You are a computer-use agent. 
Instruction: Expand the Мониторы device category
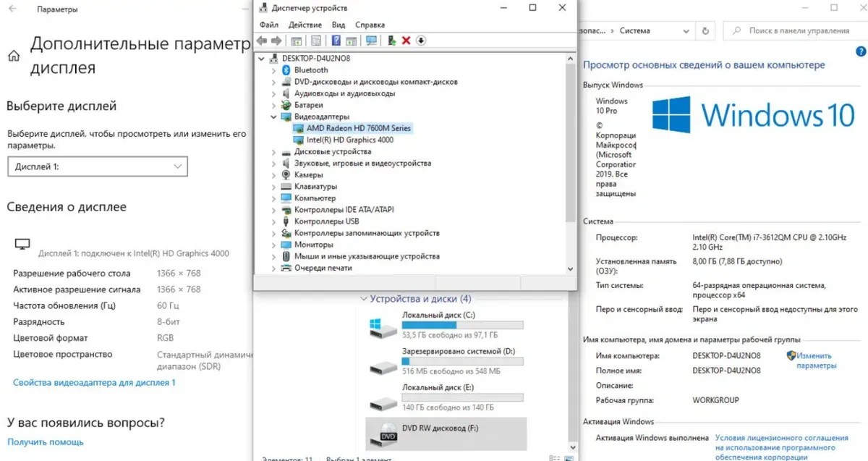[x=273, y=245]
